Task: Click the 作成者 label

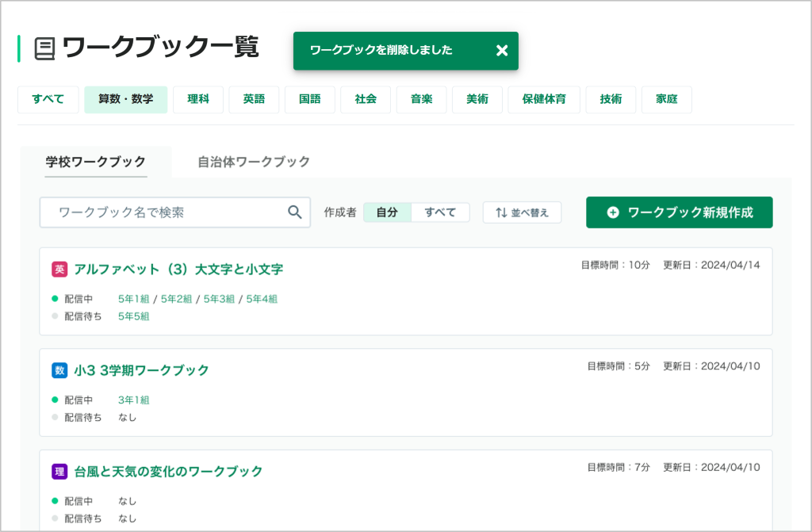Action: point(340,212)
